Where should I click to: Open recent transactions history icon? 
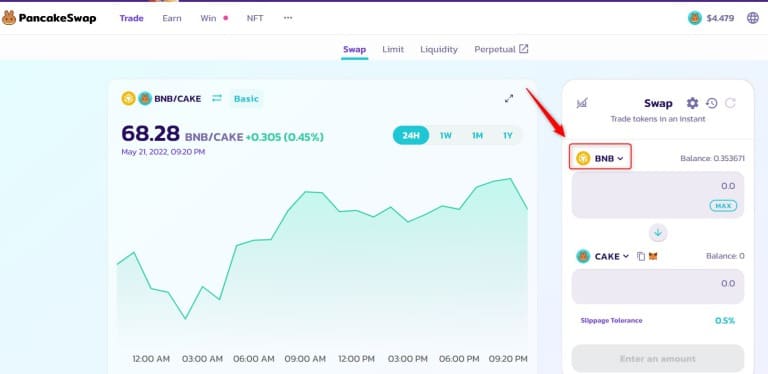point(712,103)
